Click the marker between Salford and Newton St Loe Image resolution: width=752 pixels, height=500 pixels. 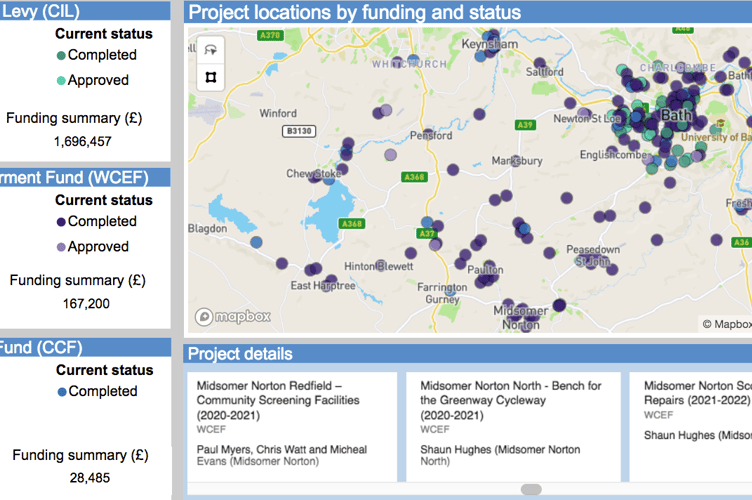point(570,103)
